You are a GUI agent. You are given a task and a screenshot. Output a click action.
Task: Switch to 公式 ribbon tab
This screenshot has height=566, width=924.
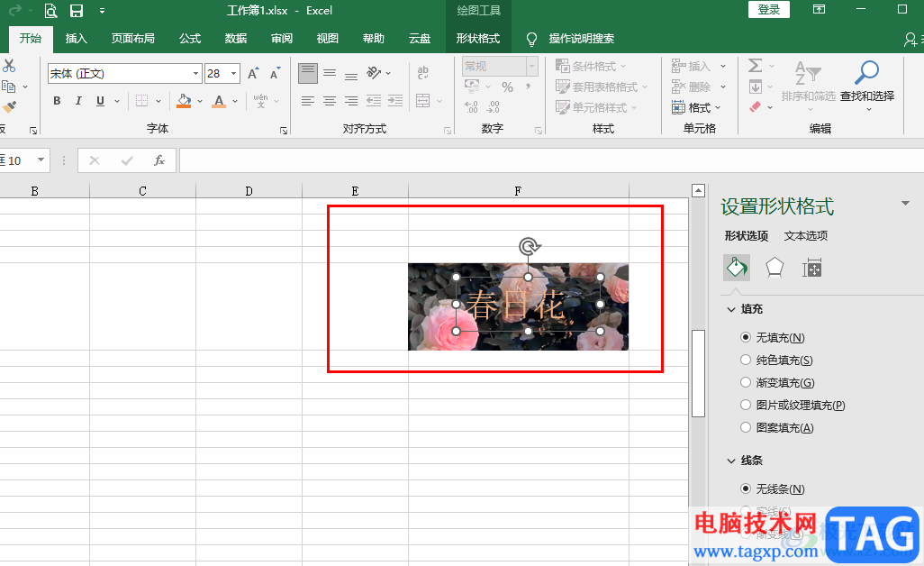(x=190, y=39)
